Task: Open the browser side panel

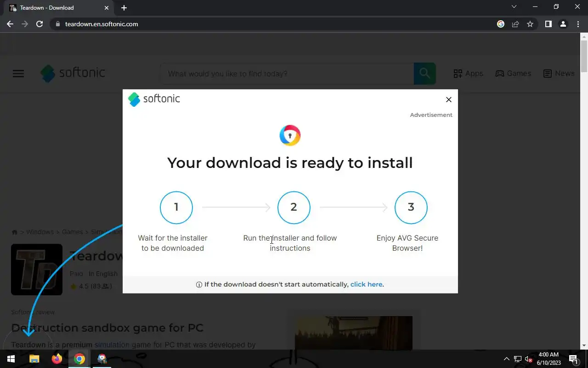Action: [x=548, y=24]
